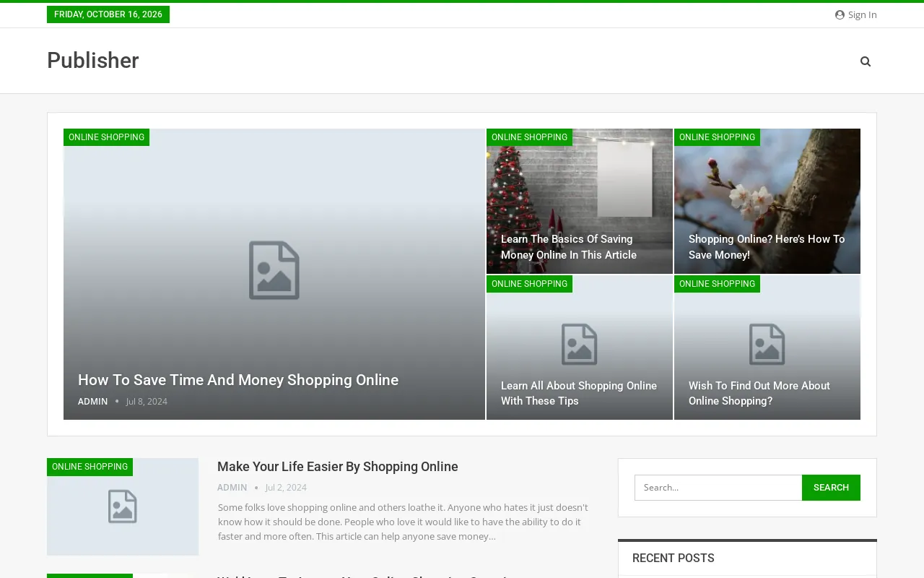Open the Online Shopping badge on the 'Make Your Life Easier' thumbnail

point(90,467)
